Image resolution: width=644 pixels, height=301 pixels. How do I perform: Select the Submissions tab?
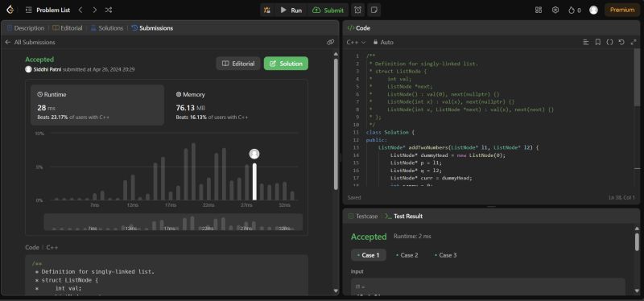(x=152, y=28)
